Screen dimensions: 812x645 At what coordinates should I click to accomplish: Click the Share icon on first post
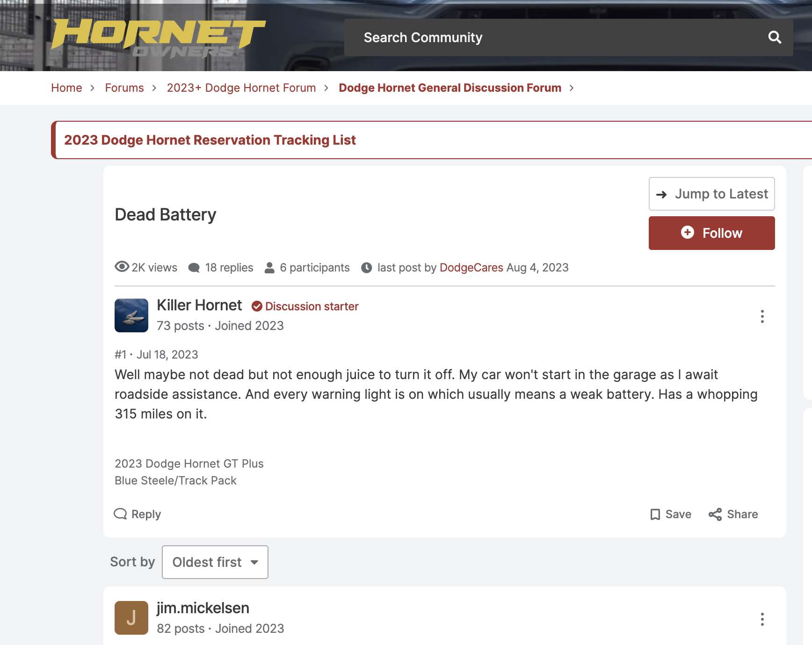coord(715,514)
